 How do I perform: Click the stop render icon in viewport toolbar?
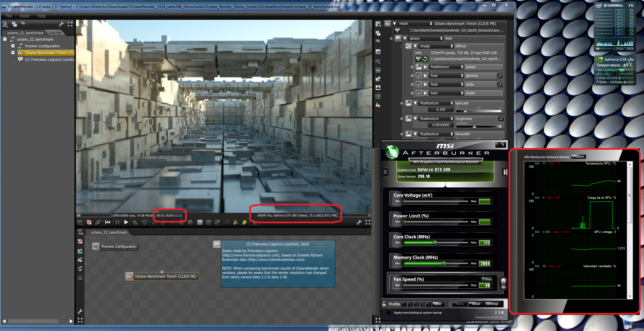[x=89, y=222]
